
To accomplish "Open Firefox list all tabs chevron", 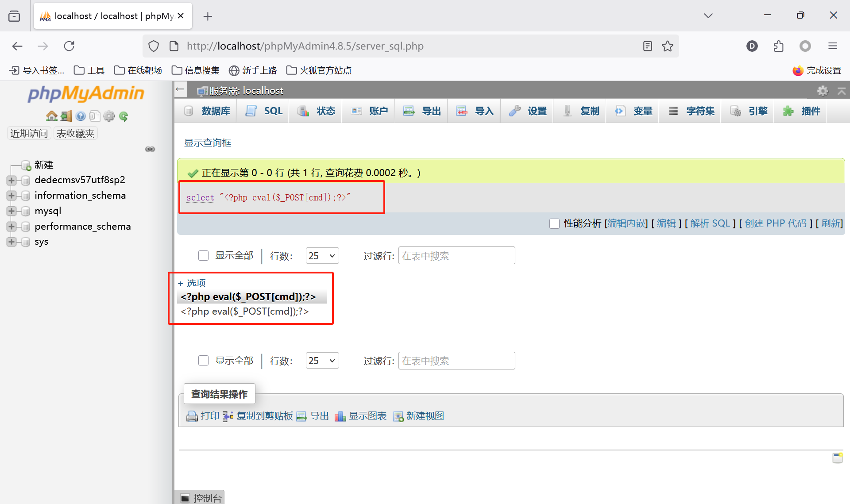I will click(708, 15).
